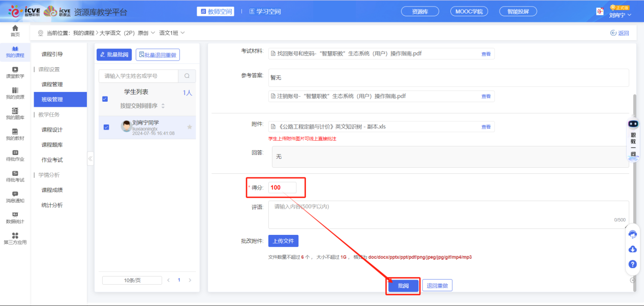Open the 10条/页 page size dropdown
Screen dimensions: 644x306
tap(132, 280)
